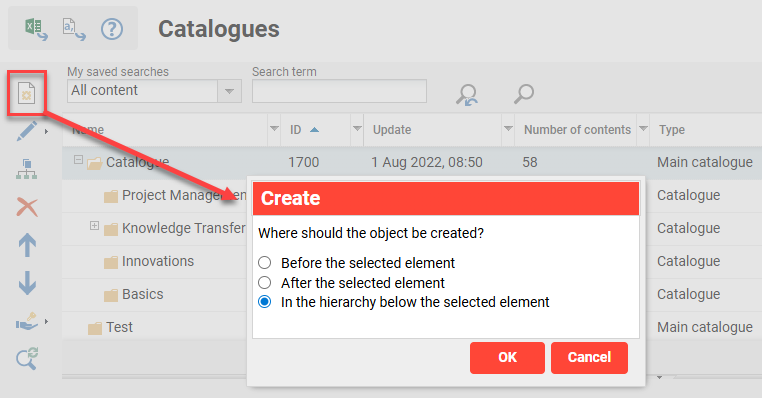Viewport: 762px width, 398px height.
Task: Click the ID value 1700
Action: (304, 162)
